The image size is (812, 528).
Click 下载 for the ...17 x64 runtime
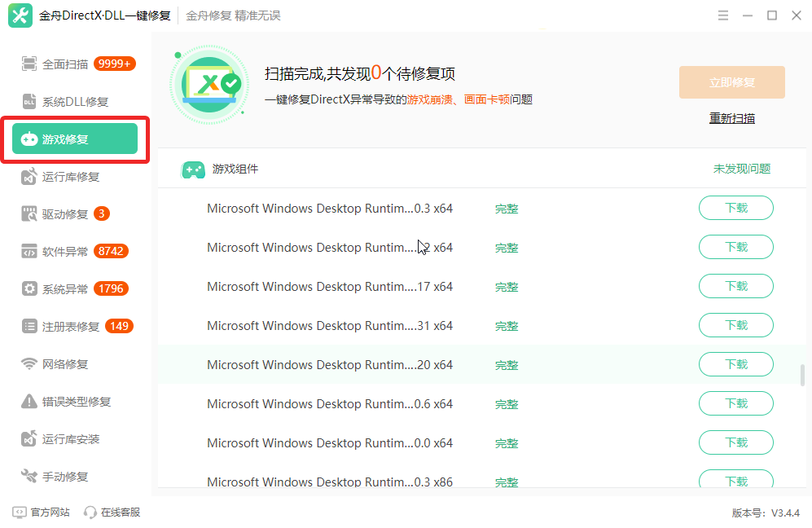(736, 286)
